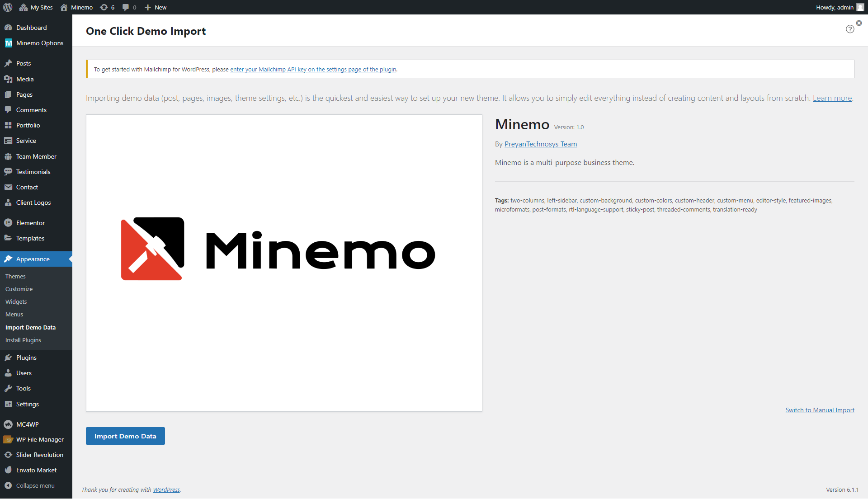This screenshot has width=868, height=499.
Task: Click the Service icon in sidebar
Action: pos(8,141)
